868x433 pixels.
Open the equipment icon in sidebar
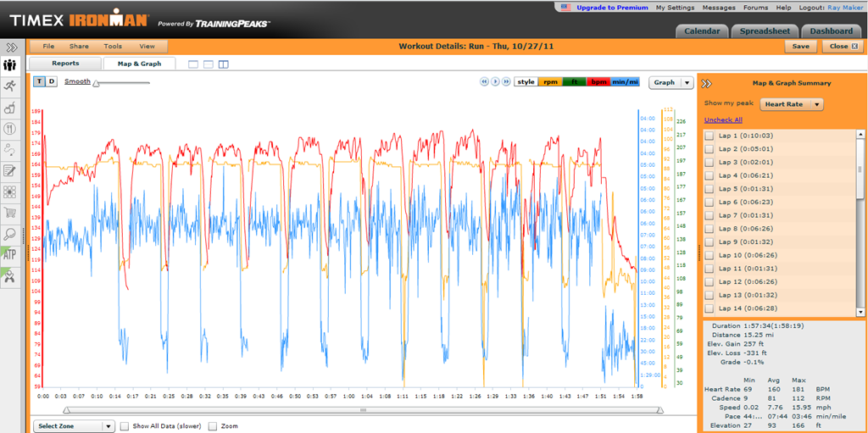tap(9, 108)
